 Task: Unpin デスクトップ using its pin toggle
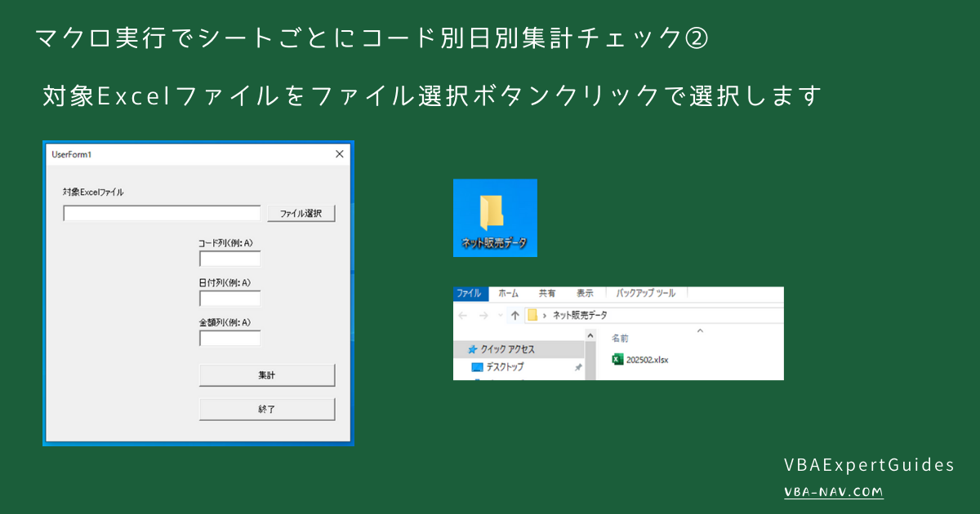coord(578,366)
